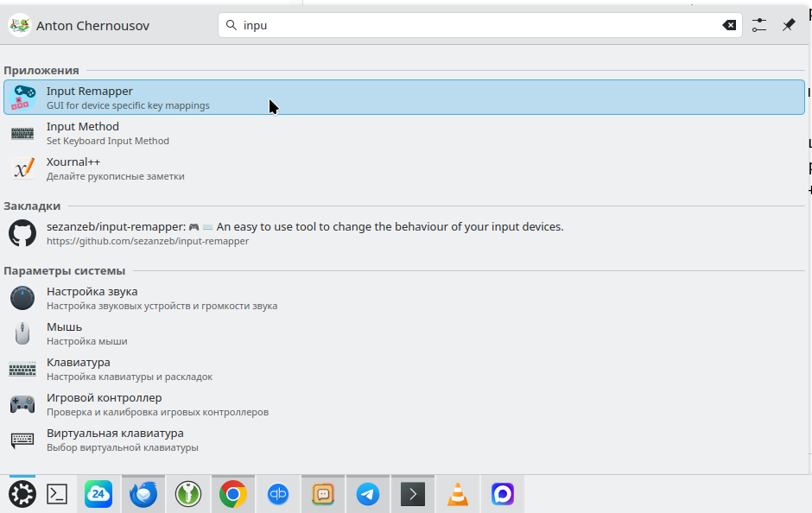Viewport: 812px width, 513px height.
Task: Open the search filter options icon
Action: click(x=758, y=25)
